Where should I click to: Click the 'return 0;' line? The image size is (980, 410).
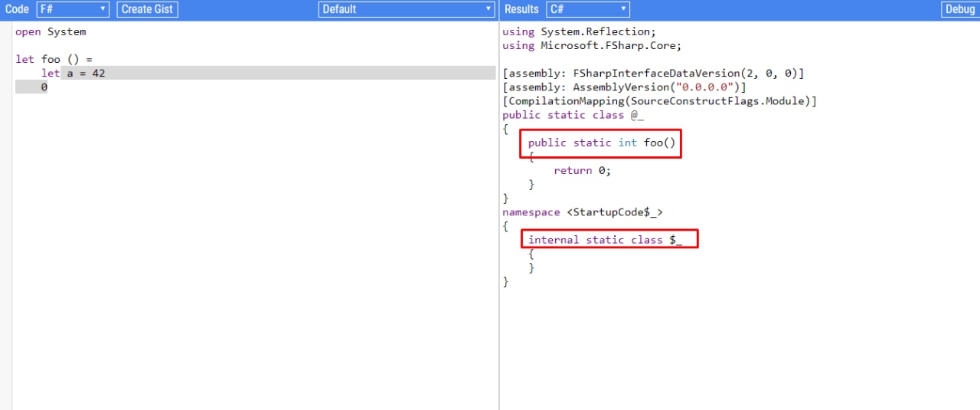(583, 170)
